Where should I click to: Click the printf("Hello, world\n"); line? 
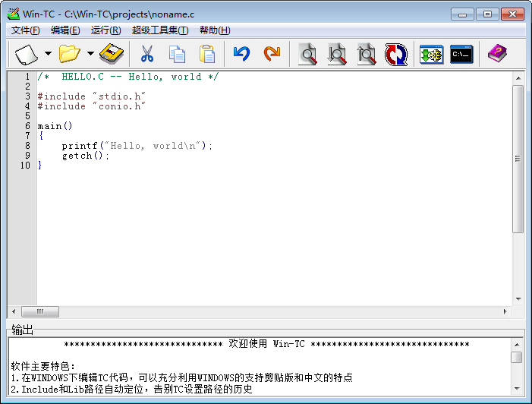[137, 146]
